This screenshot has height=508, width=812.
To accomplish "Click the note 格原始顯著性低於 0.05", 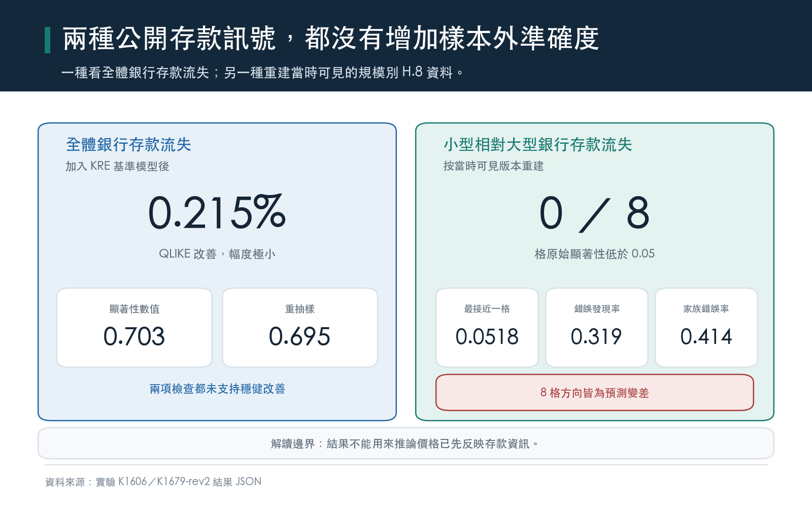I will pyautogui.click(x=594, y=253).
